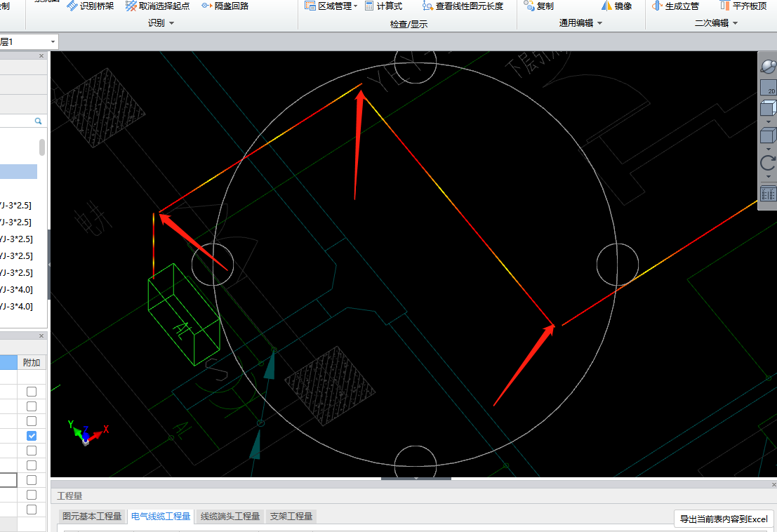Click the 平齐板顶 tool
This screenshot has height=532, width=777.
click(x=743, y=6)
